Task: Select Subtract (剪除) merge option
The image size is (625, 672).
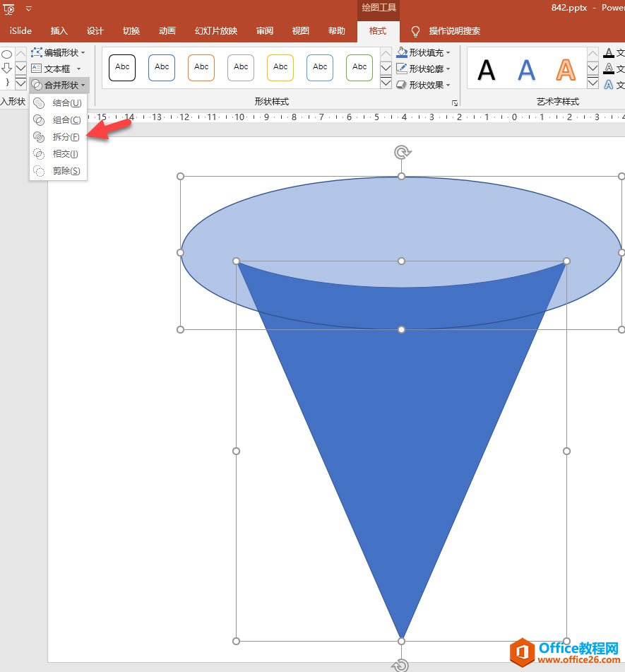Action: pos(66,171)
